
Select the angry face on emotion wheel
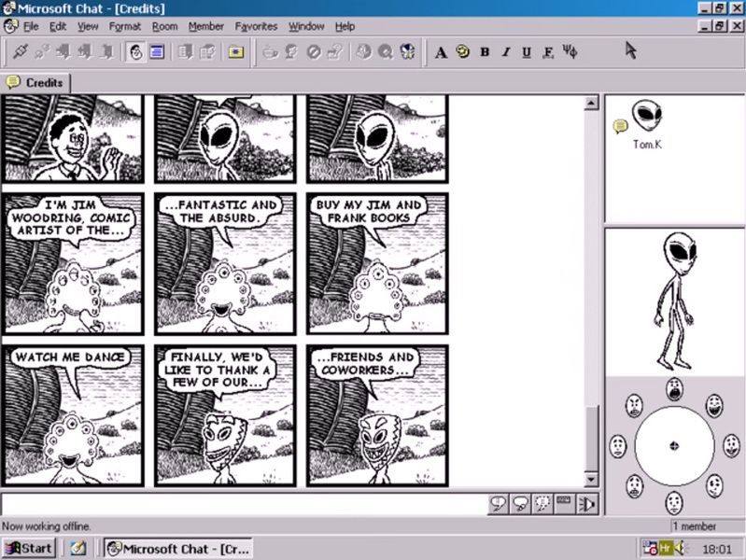pyautogui.click(x=634, y=406)
